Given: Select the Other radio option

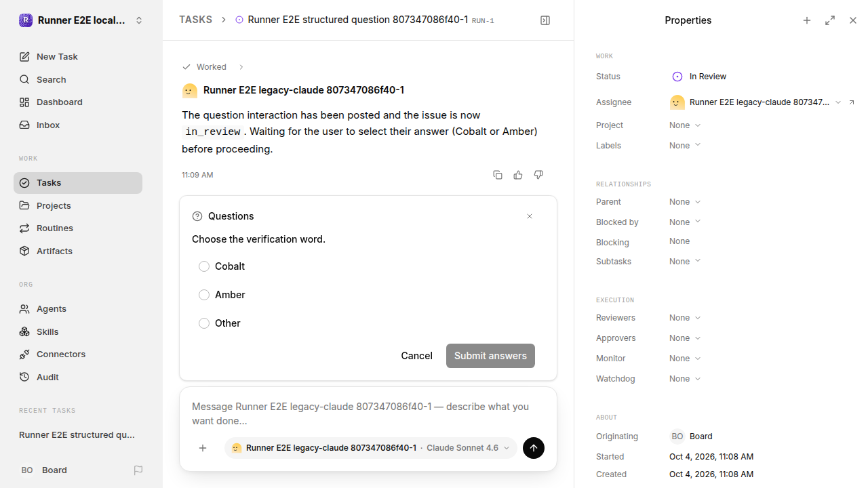Looking at the screenshot, I should pyautogui.click(x=204, y=323).
